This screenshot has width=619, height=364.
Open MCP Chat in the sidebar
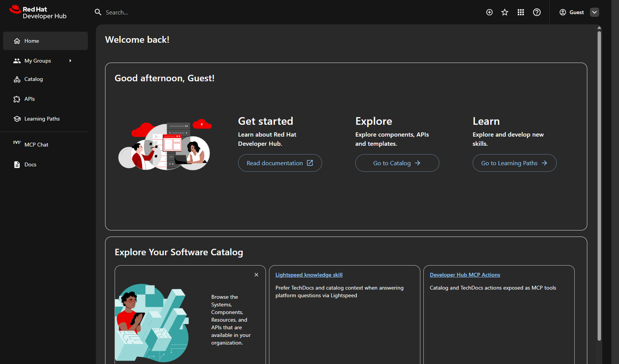click(x=46, y=144)
